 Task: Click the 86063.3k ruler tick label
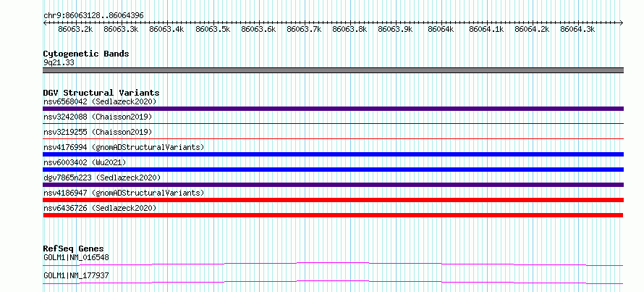[x=121, y=29]
